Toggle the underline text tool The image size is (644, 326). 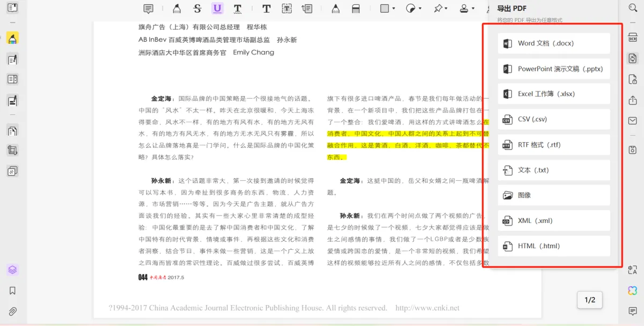217,9
